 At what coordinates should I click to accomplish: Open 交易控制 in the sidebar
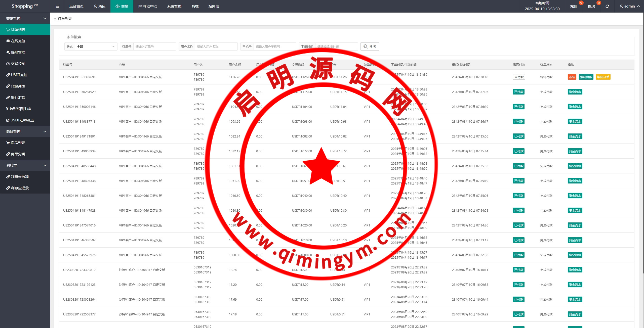pyautogui.click(x=18, y=64)
